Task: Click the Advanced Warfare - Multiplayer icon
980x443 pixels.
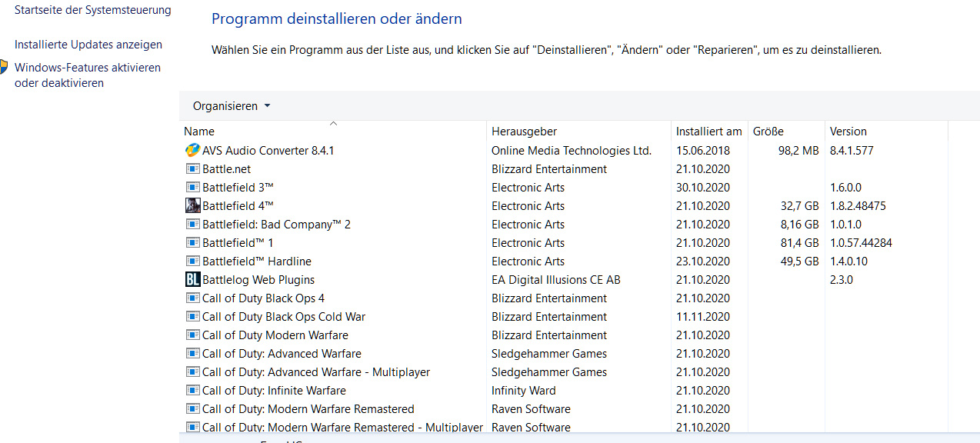Action: (x=192, y=372)
